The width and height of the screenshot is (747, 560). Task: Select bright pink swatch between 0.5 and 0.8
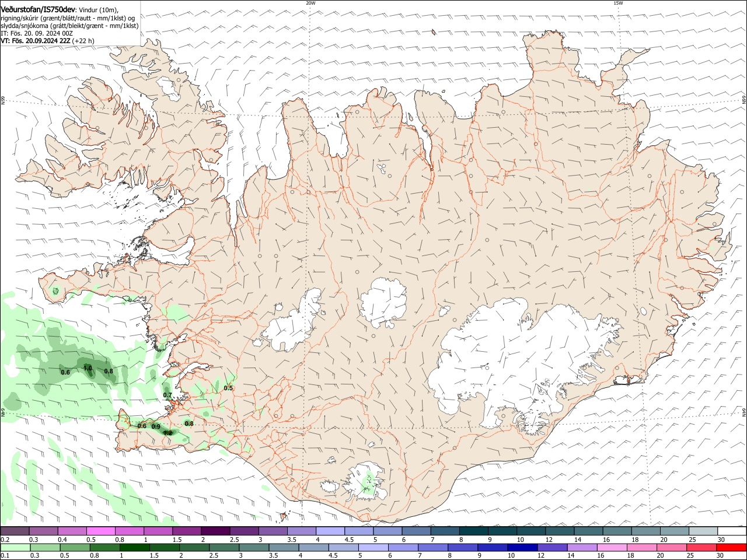[x=100, y=531]
